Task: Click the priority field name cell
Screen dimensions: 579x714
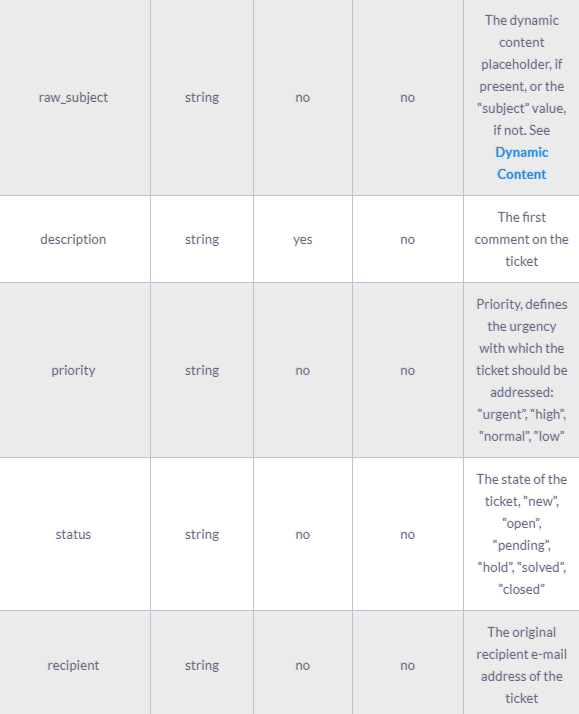Action: click(73, 370)
